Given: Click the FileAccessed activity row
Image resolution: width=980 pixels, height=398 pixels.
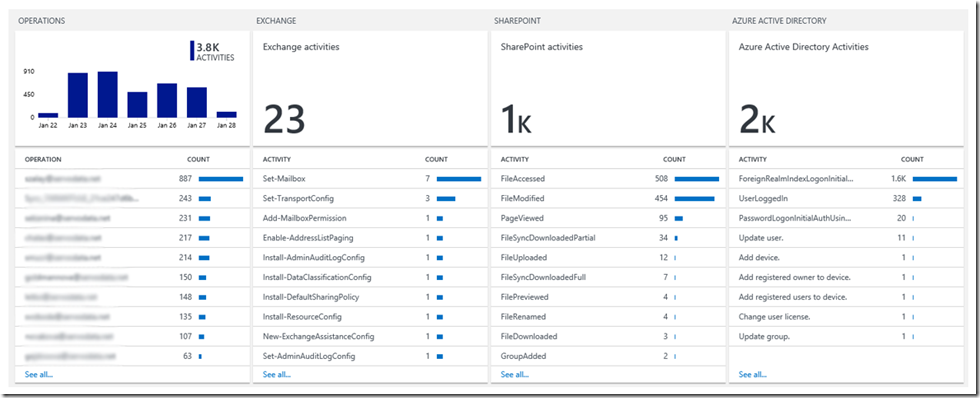Looking at the screenshot, I should [x=608, y=179].
